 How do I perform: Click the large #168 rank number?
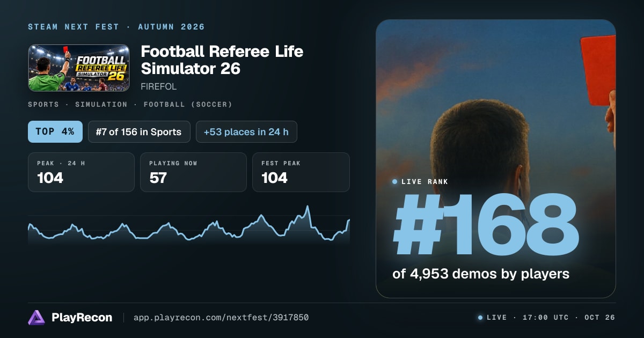tap(486, 223)
